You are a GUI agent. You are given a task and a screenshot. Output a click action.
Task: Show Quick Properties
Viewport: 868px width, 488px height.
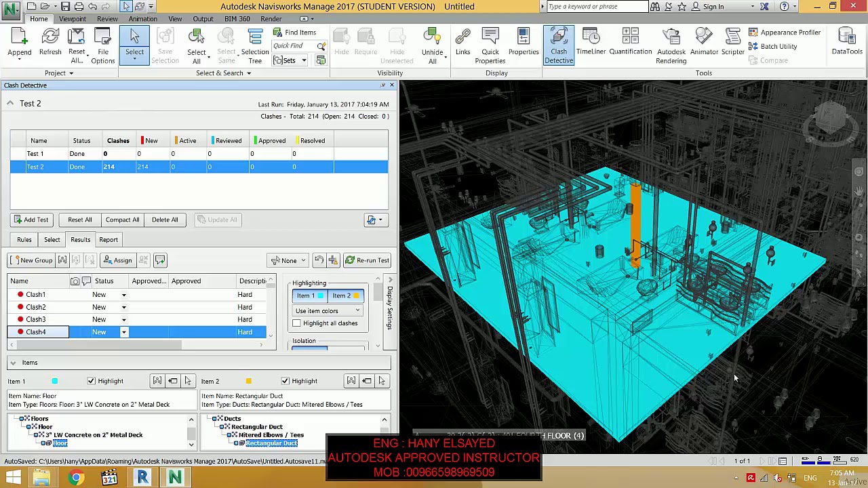pyautogui.click(x=490, y=46)
